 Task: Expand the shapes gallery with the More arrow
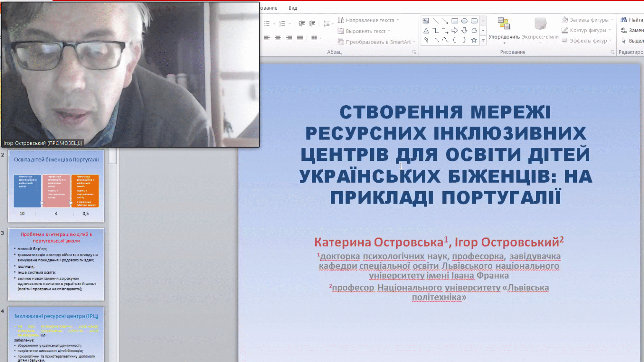click(483, 41)
